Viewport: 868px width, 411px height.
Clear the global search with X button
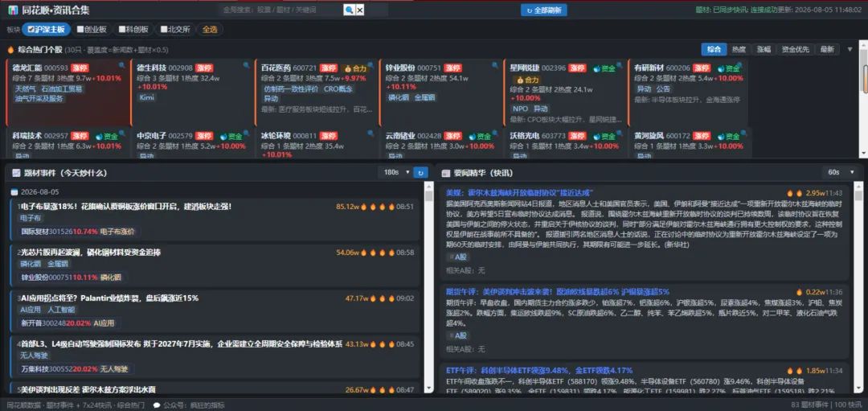[360, 10]
